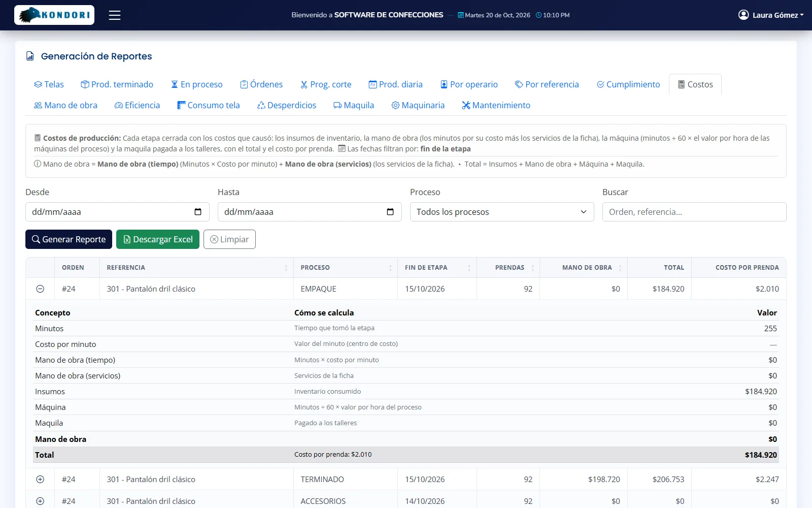Open the Consumo tela tab
Screen dimensions: 812x508
click(208, 105)
